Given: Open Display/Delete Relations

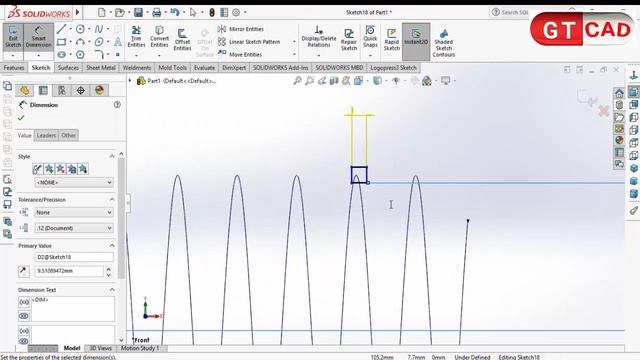Looking at the screenshot, I should [319, 37].
